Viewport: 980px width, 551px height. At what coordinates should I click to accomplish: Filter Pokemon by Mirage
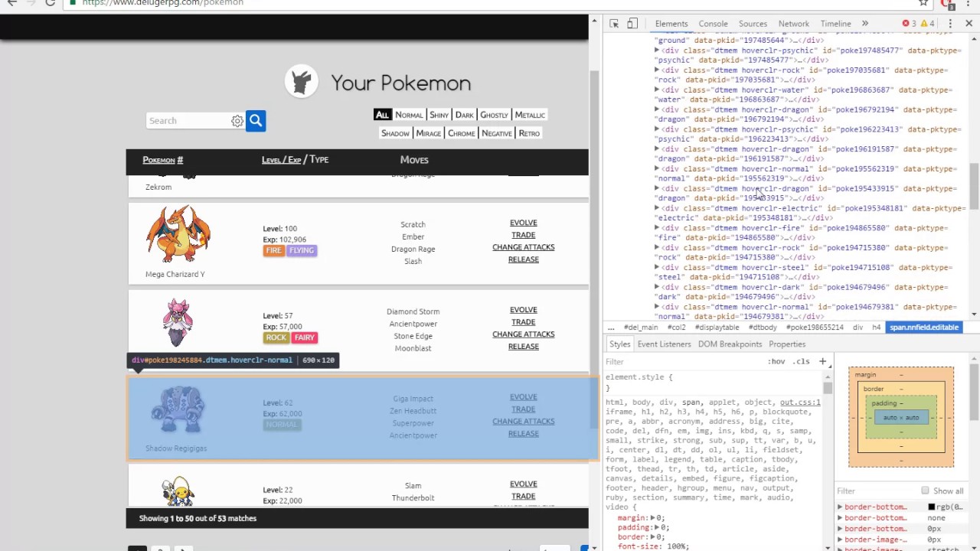(x=428, y=133)
